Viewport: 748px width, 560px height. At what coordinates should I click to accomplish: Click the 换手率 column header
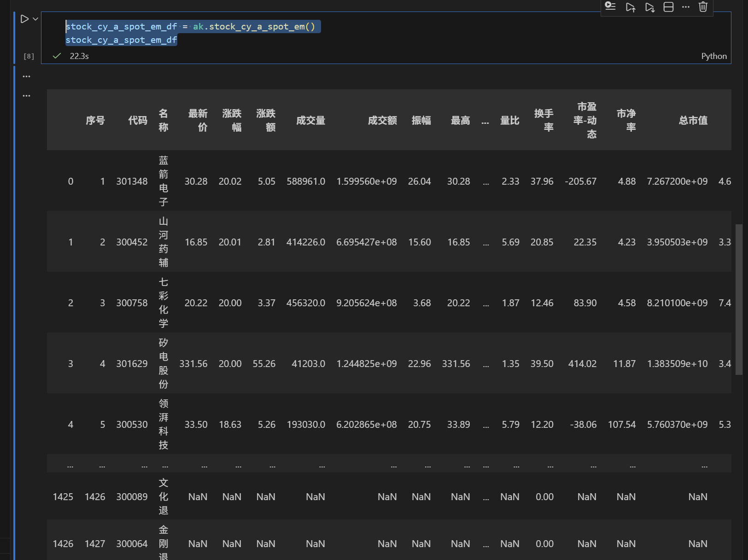(x=544, y=120)
